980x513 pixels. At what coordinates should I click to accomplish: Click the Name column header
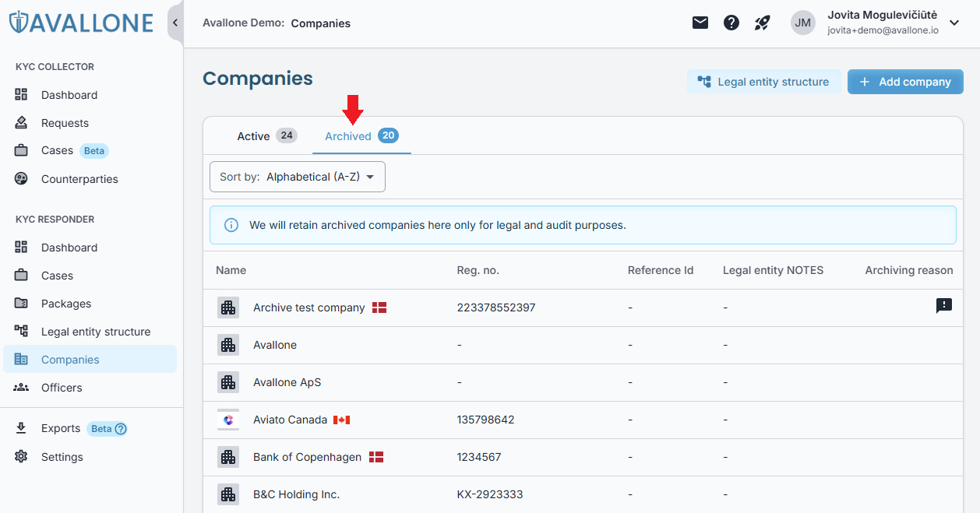pyautogui.click(x=231, y=270)
